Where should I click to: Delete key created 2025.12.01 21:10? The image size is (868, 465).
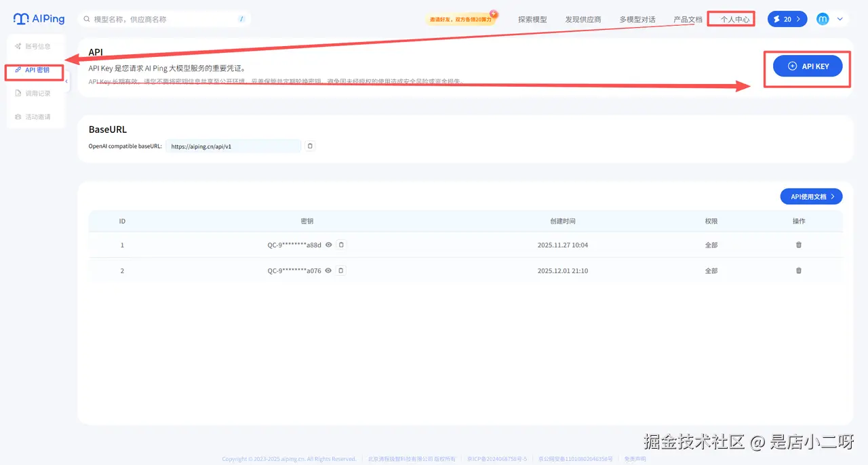(799, 270)
